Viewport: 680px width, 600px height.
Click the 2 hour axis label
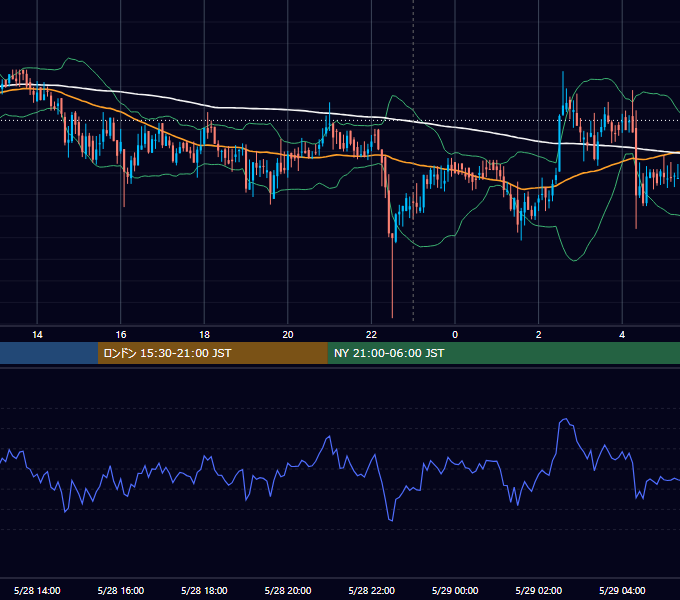point(539,335)
